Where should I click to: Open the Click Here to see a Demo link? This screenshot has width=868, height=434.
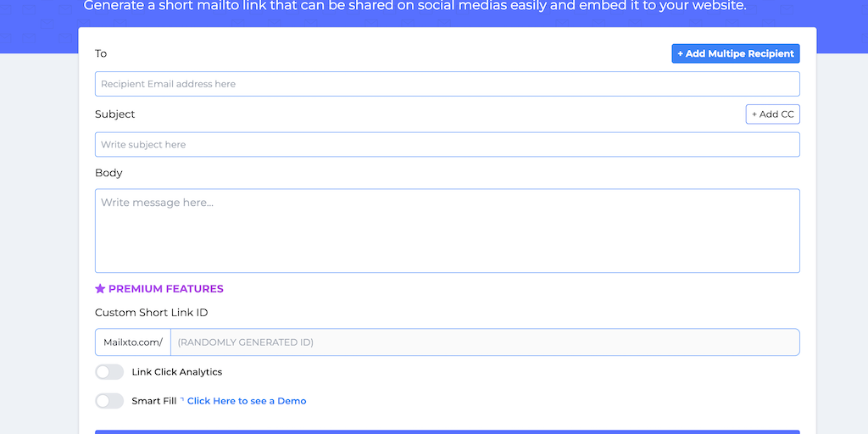click(x=247, y=401)
